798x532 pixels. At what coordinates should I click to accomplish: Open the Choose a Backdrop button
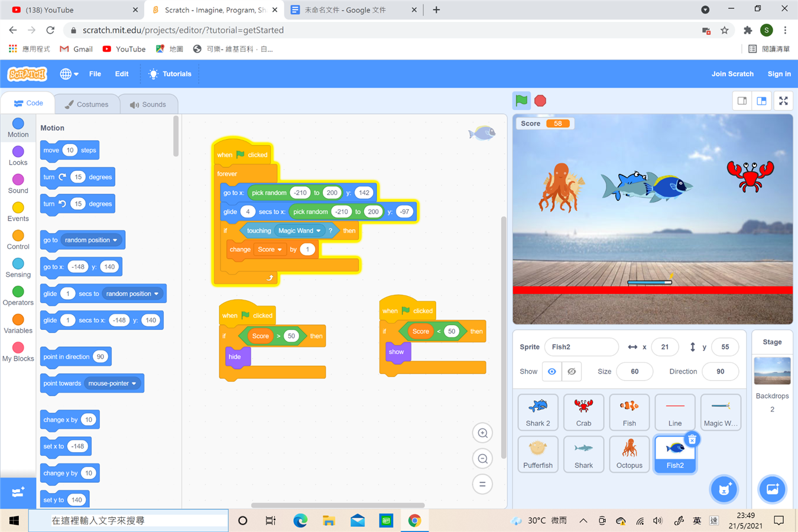[x=772, y=489]
